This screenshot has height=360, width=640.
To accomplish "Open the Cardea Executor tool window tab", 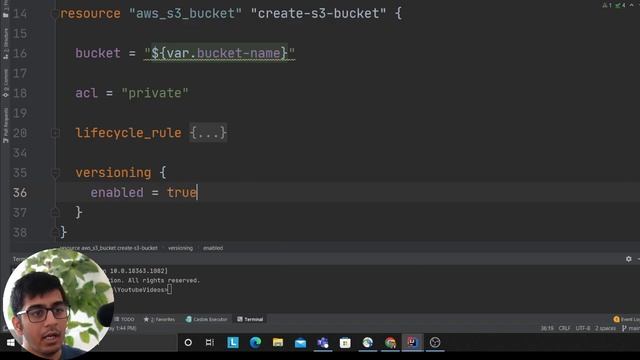I will pos(207,319).
